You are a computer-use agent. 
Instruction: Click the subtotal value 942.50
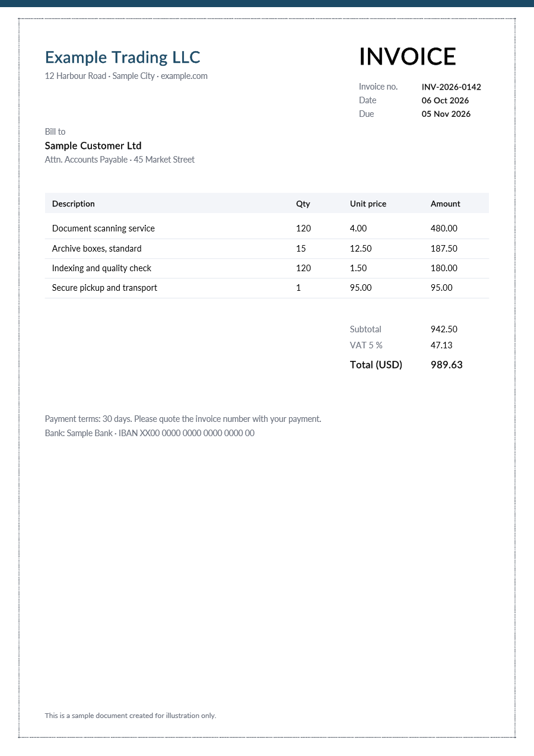point(444,329)
